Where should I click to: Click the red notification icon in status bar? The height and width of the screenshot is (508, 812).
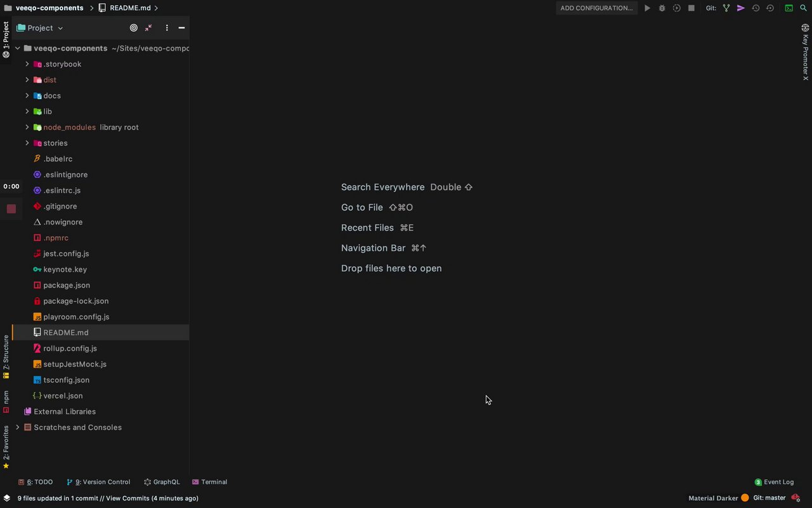tap(796, 498)
